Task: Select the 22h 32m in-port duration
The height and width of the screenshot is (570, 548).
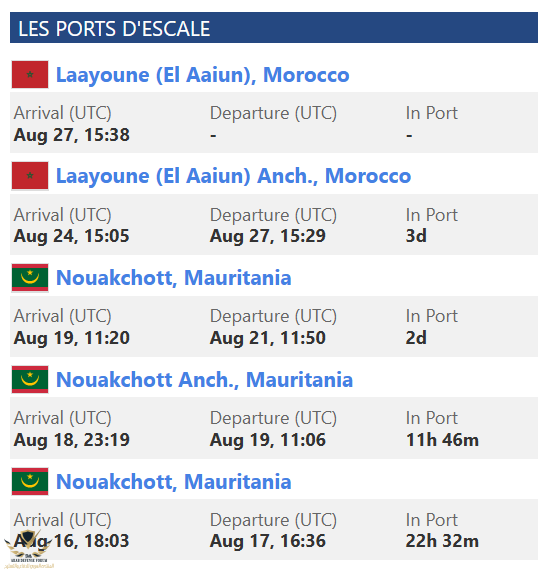Action: pyautogui.click(x=442, y=541)
